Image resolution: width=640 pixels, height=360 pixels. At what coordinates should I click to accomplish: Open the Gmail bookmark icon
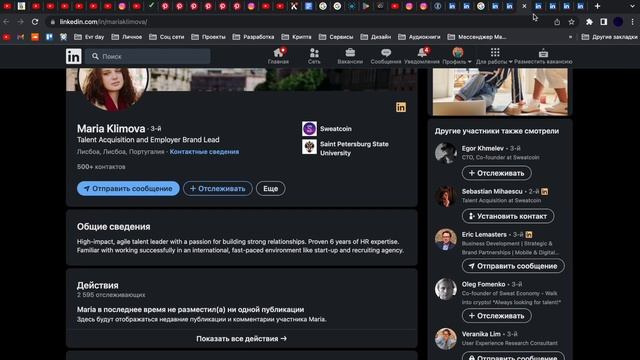(x=20, y=37)
